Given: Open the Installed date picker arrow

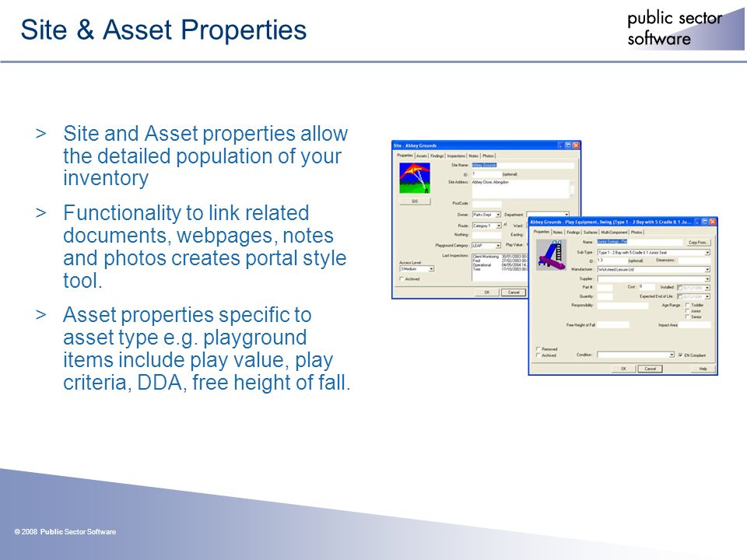Looking at the screenshot, I should pyautogui.click(x=707, y=288).
